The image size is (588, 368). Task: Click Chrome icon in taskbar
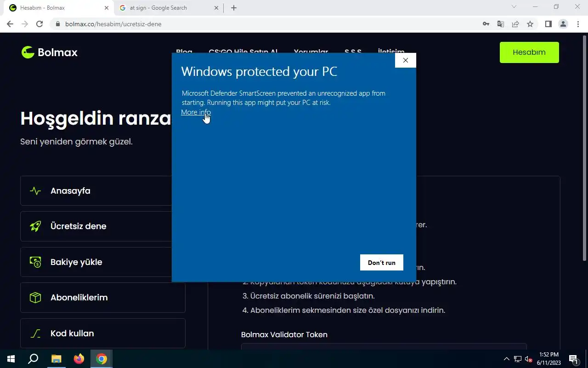(102, 359)
